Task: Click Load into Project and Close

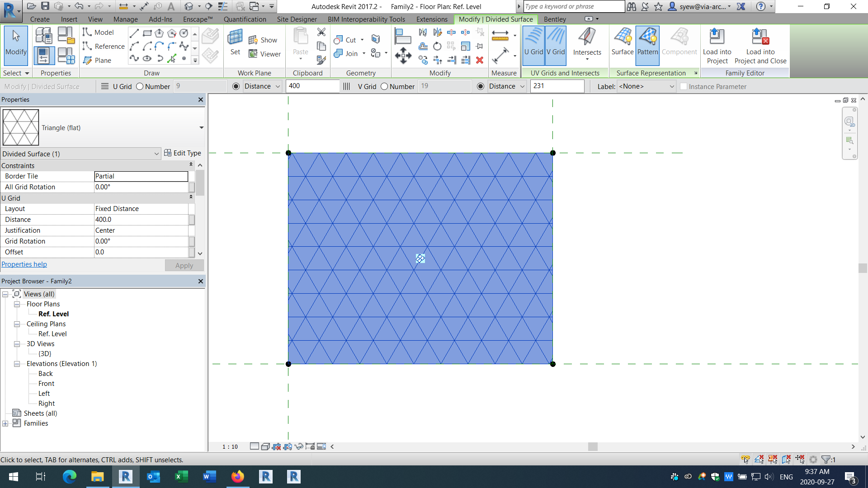Action: 760,45
